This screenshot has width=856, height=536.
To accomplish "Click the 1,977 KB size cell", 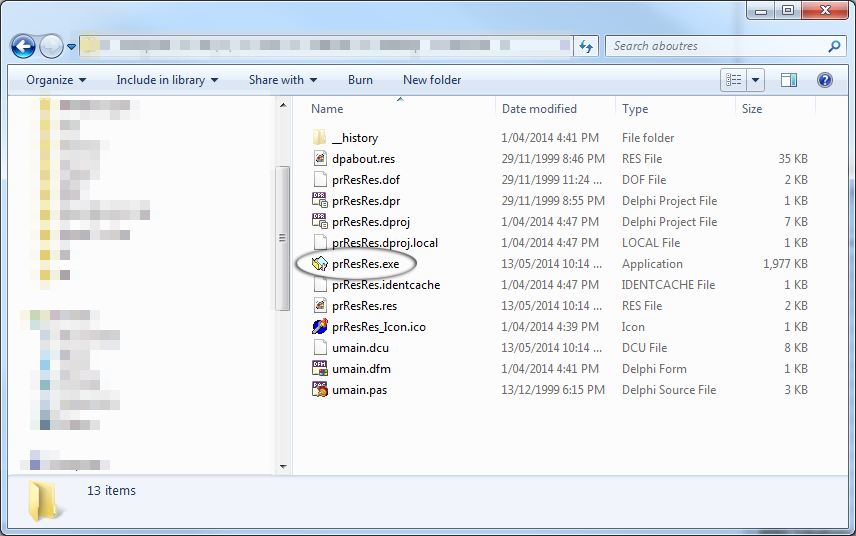I will pyautogui.click(x=785, y=264).
